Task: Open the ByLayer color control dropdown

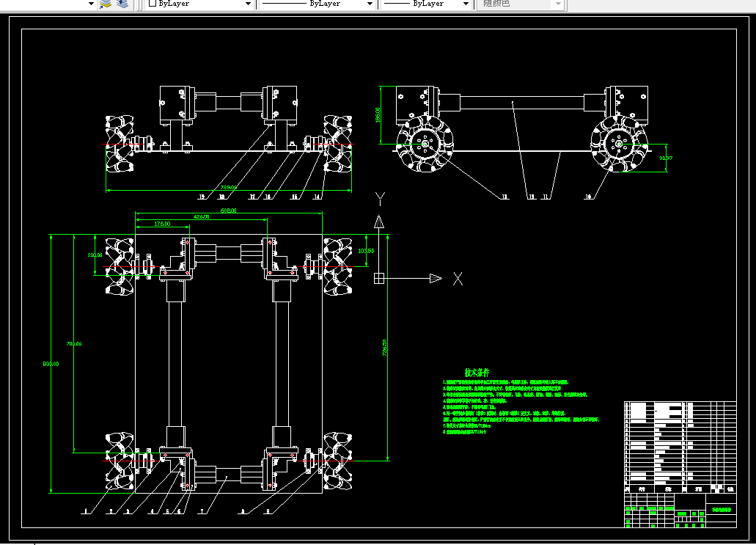Action: 200,4
